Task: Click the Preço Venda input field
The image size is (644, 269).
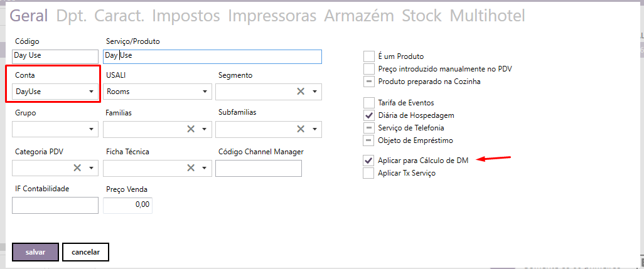Action: pyautogui.click(x=127, y=205)
